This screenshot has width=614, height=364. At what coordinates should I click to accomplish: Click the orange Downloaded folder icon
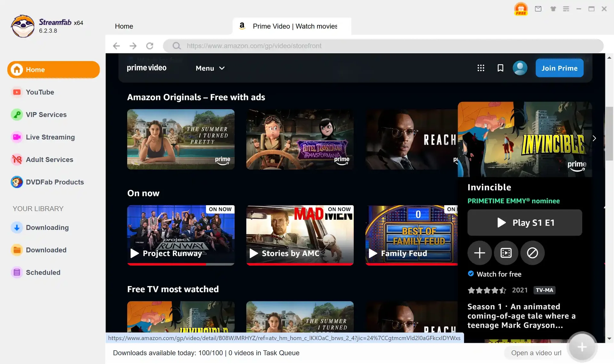pyautogui.click(x=17, y=250)
